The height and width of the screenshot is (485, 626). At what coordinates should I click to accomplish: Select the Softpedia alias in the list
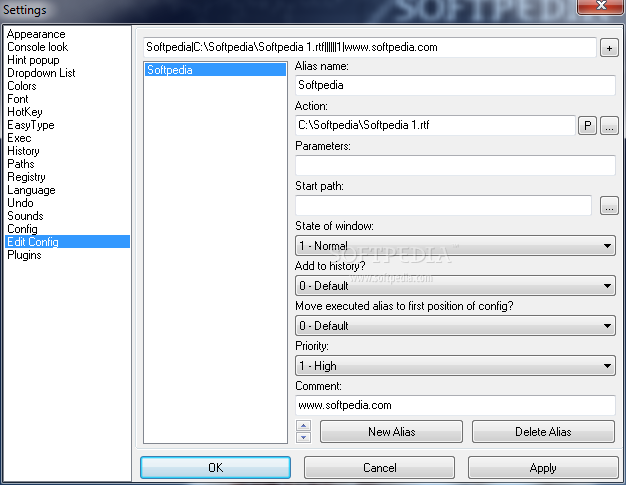pos(215,70)
